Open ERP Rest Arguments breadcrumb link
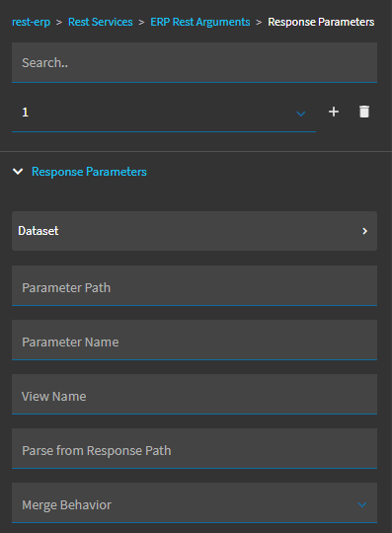This screenshot has width=392, height=533. [x=200, y=22]
